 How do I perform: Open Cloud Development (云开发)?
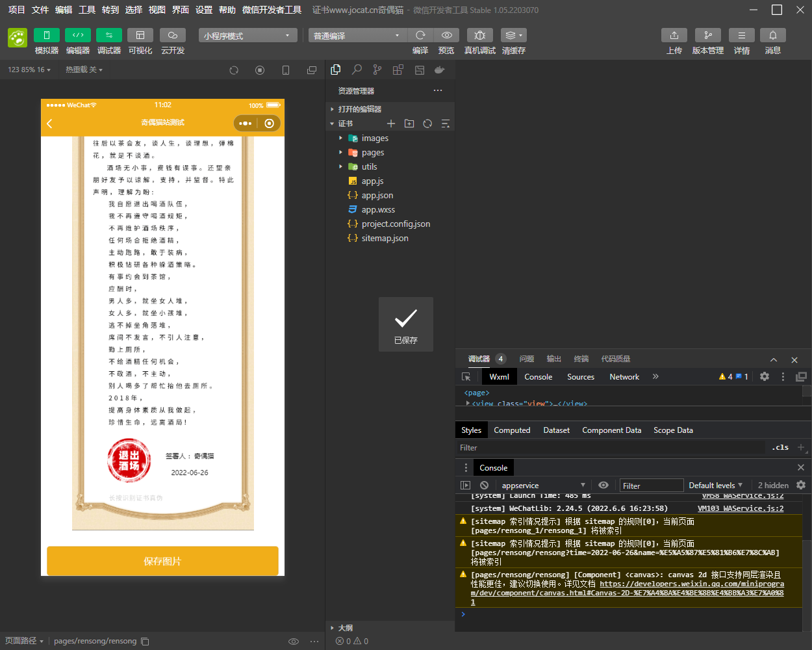(x=173, y=35)
